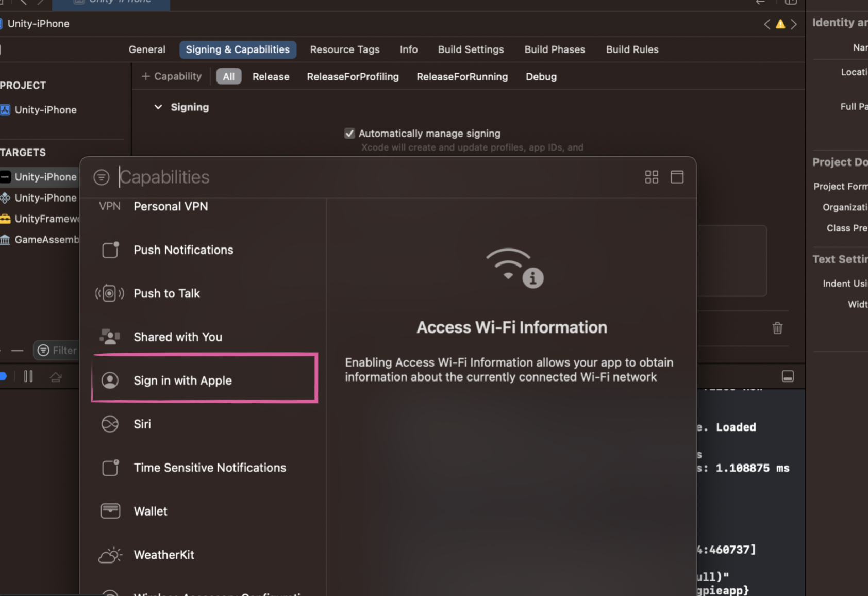Click the Siri capability icon

tap(110, 424)
